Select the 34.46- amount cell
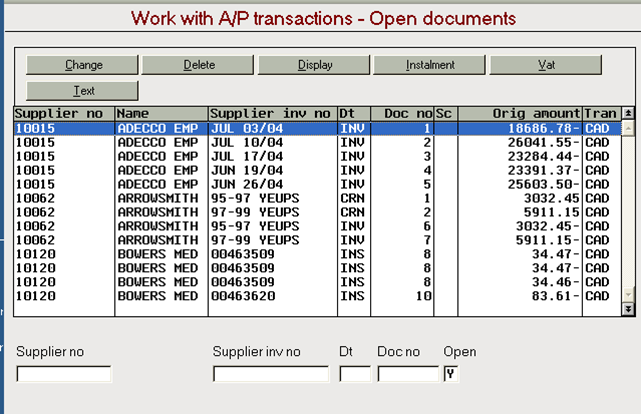Image resolution: width=641 pixels, height=414 pixels. [x=556, y=282]
